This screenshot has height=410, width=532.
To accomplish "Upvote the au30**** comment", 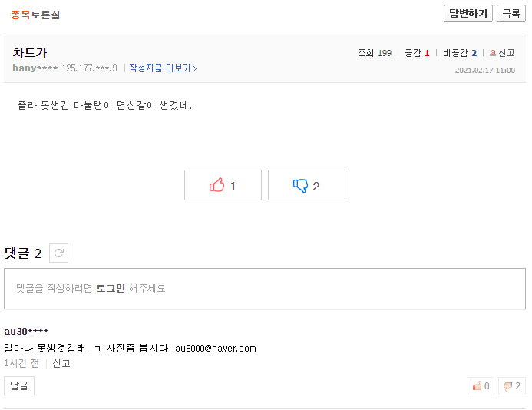I will pos(481,386).
